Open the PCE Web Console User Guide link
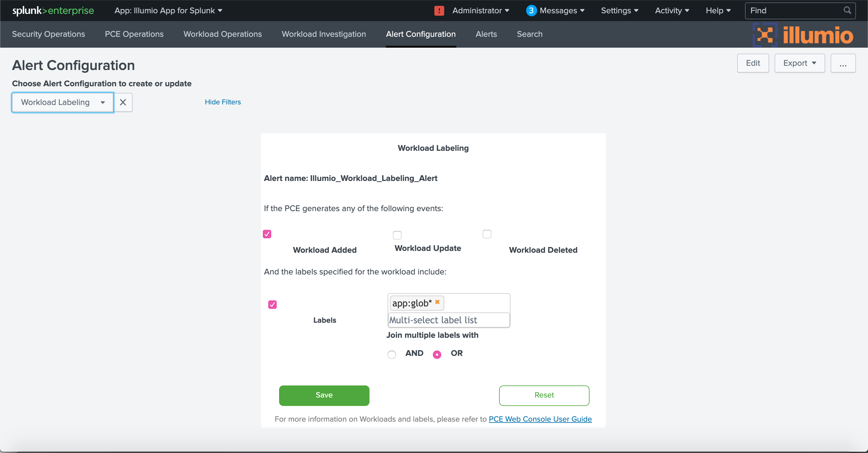This screenshot has width=868, height=453. (x=540, y=419)
